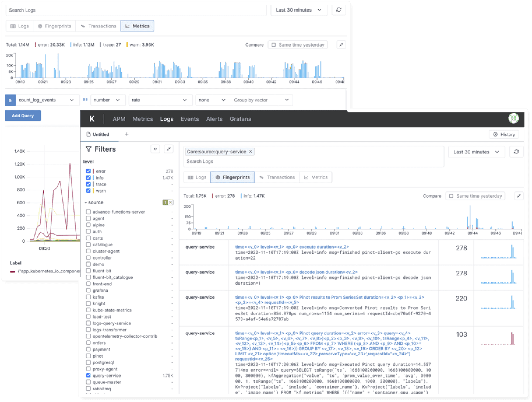
Task: Click the plus icon to add a tab
Action: point(127,134)
